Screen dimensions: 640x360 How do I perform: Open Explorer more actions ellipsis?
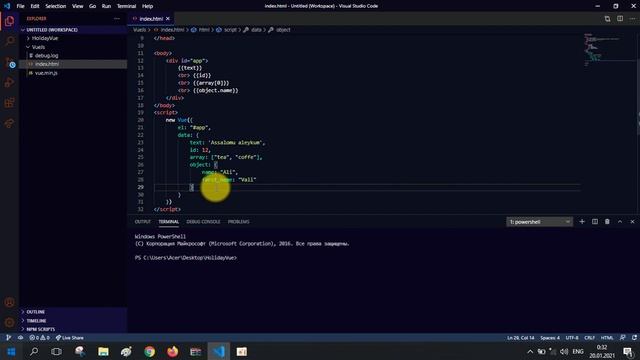click(x=117, y=18)
